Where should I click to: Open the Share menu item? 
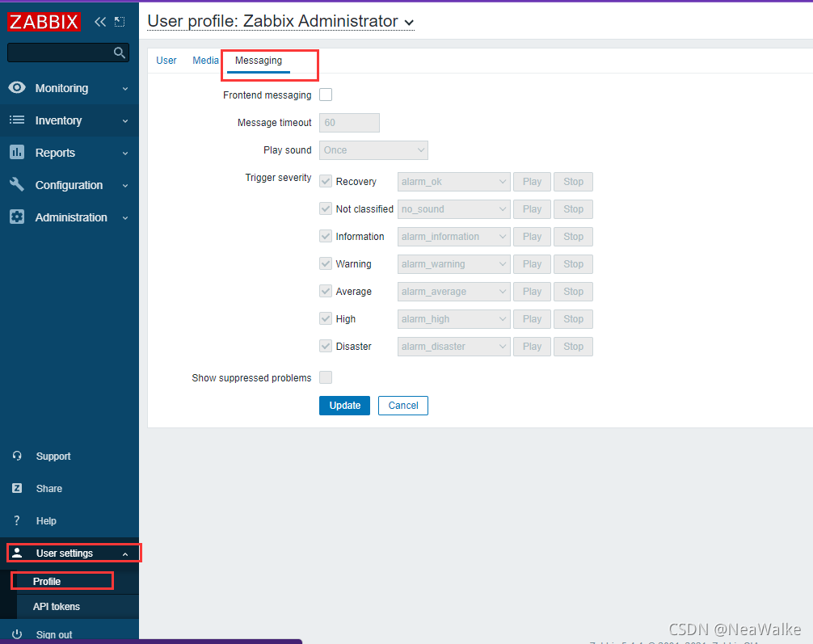click(x=49, y=488)
